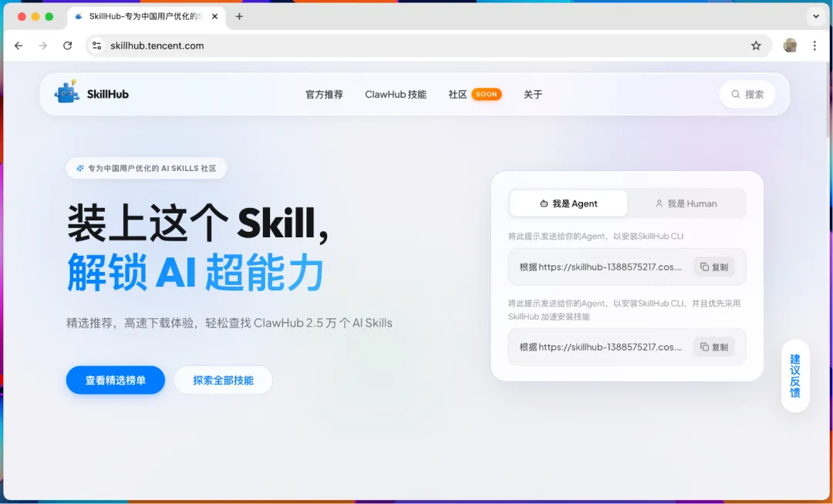Select the SkillHub browser tab title

click(146, 16)
